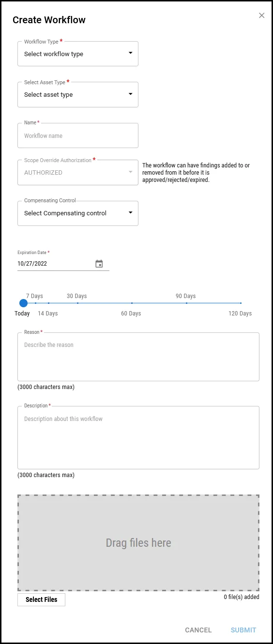Select the 90 Days slider tick
Screen dimensions: 273x644
pyautogui.click(x=186, y=303)
